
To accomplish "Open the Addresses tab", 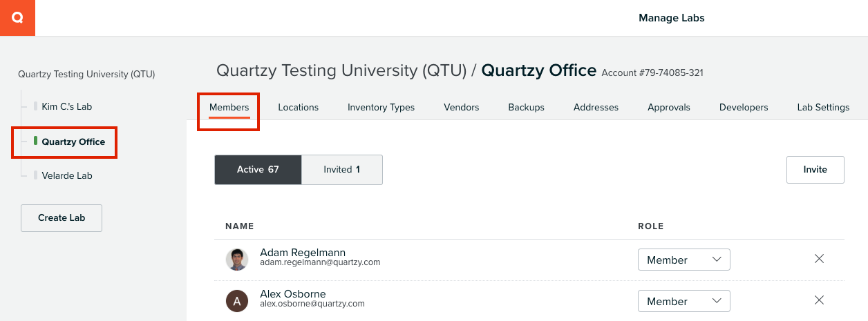I will pos(596,107).
